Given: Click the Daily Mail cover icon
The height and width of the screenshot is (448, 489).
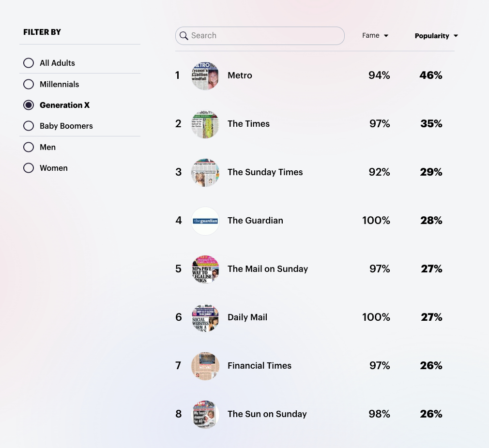Looking at the screenshot, I should click(205, 318).
